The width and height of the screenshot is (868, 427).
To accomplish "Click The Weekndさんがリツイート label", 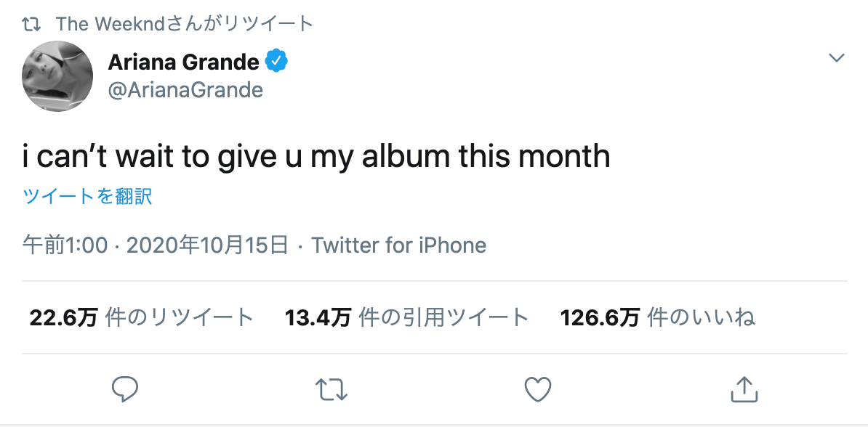I will coord(185,24).
